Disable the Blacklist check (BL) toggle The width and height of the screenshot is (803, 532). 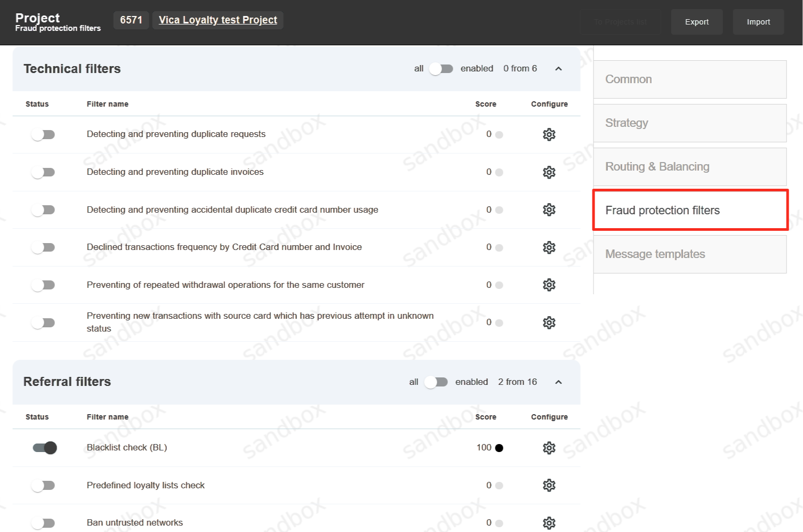click(x=45, y=448)
